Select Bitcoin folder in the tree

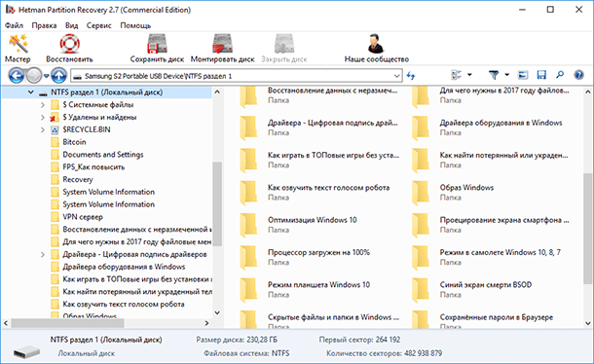pyautogui.click(x=74, y=142)
